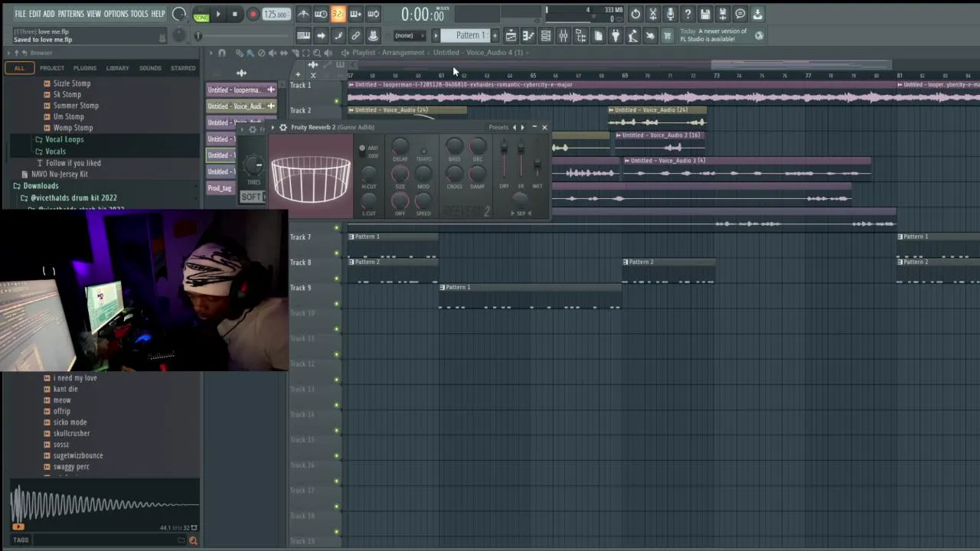Toggle the Browser view icon
The height and width of the screenshot is (551, 980).
tap(581, 35)
